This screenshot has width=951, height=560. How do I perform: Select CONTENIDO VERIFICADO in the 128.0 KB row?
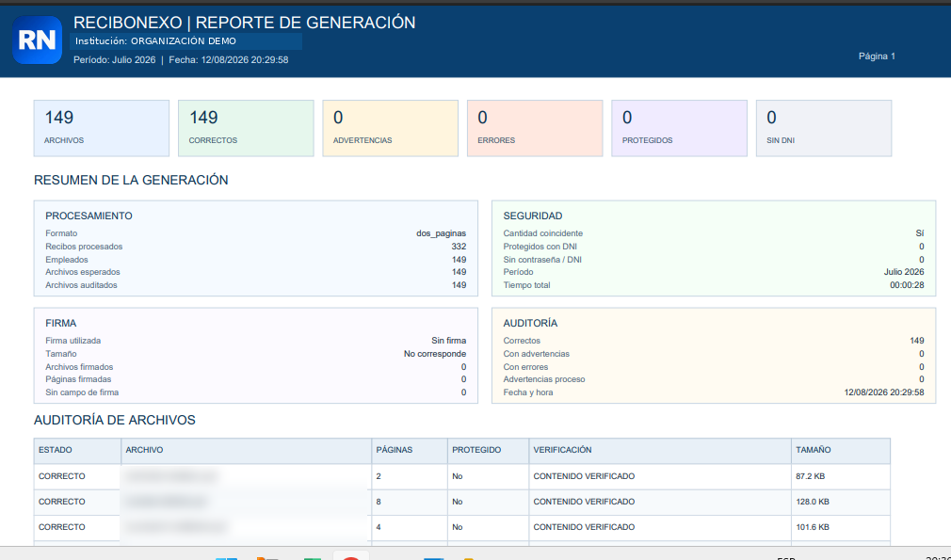[584, 502]
